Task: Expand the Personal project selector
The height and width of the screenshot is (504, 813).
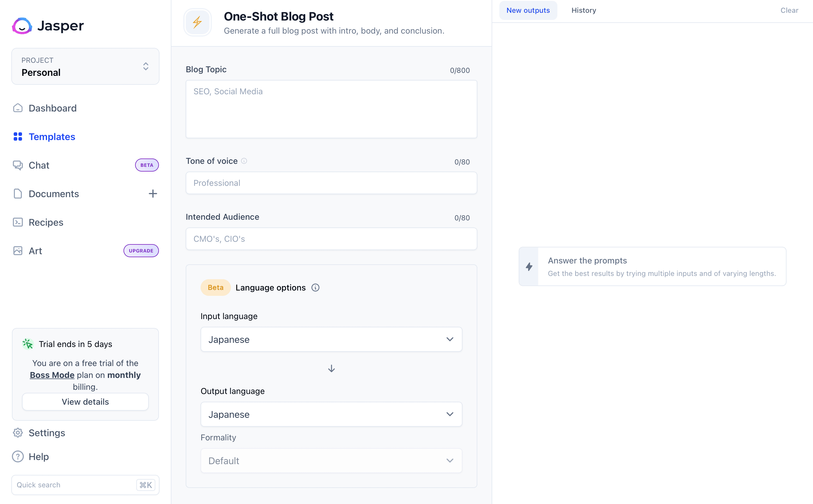Action: 85,66
